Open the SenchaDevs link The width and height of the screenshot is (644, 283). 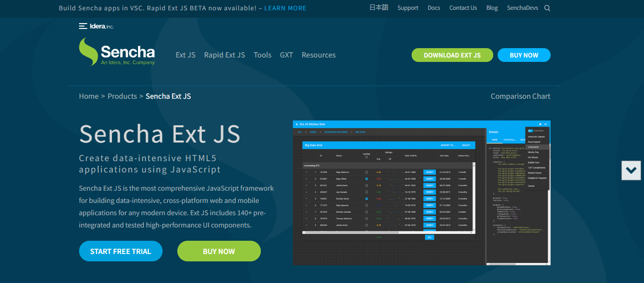click(524, 8)
